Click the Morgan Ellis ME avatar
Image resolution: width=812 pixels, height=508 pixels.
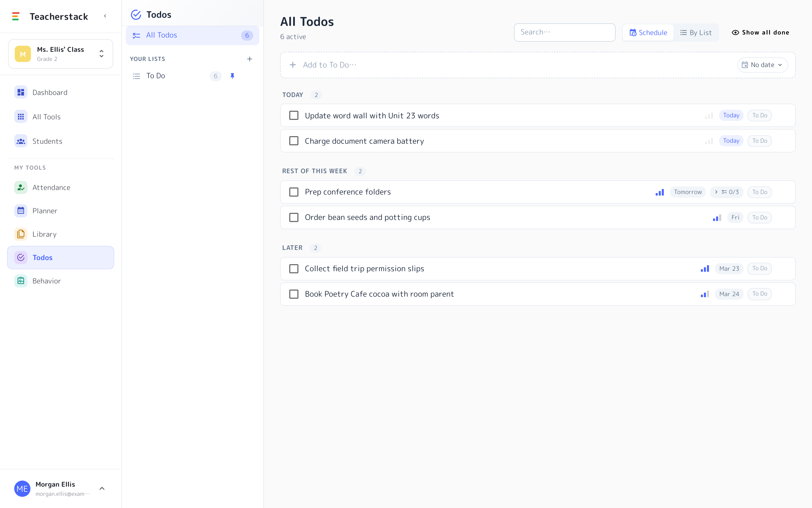click(22, 488)
